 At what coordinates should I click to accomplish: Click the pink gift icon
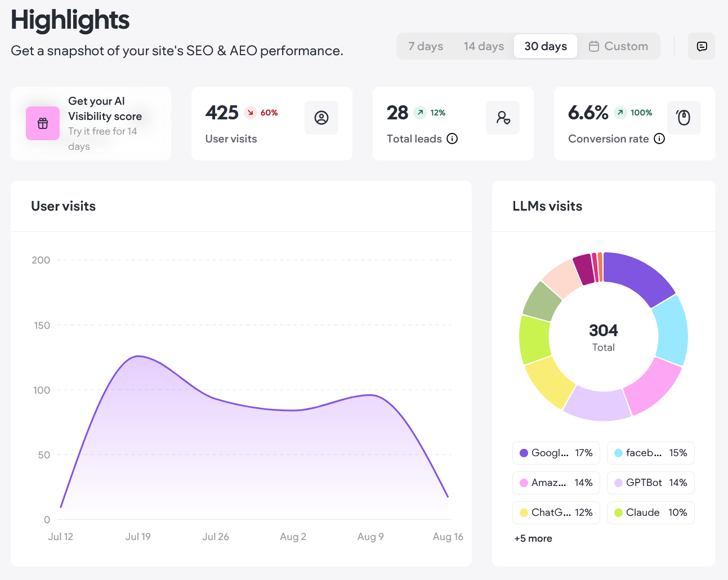[x=43, y=123]
